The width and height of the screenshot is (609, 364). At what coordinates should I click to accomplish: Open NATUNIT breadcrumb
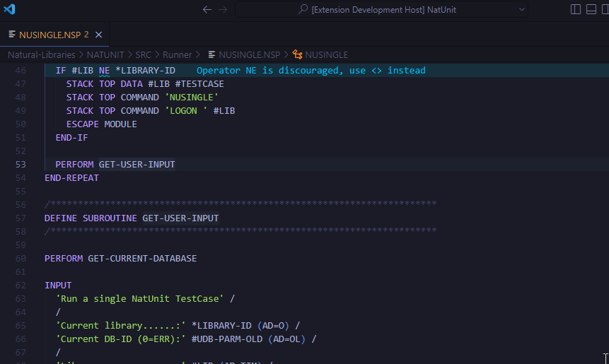(x=105, y=54)
